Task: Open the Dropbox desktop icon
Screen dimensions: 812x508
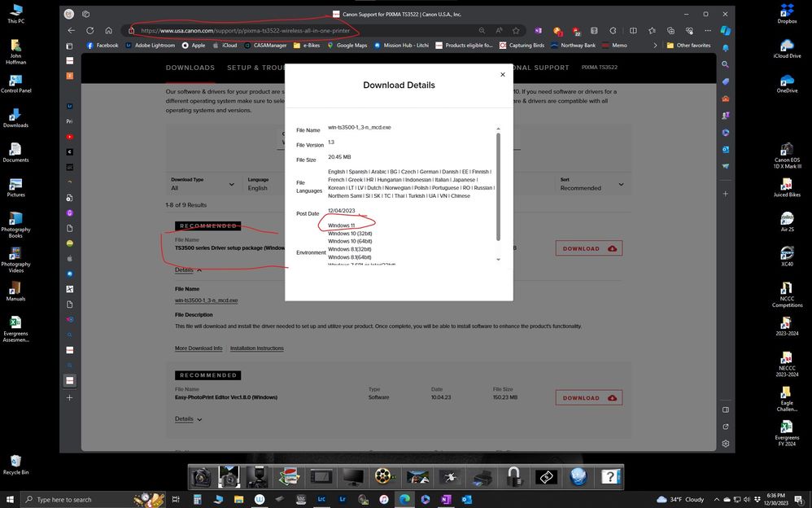Action: 786,14
